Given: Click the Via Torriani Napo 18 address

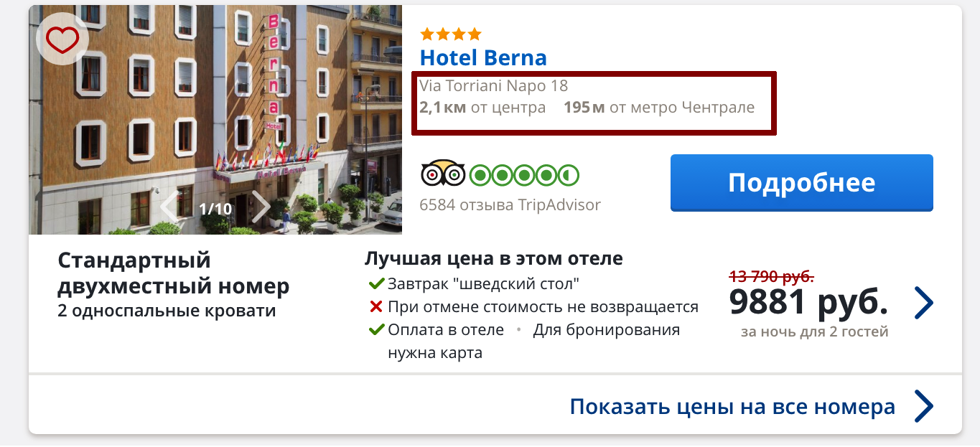Looking at the screenshot, I should pos(493,86).
